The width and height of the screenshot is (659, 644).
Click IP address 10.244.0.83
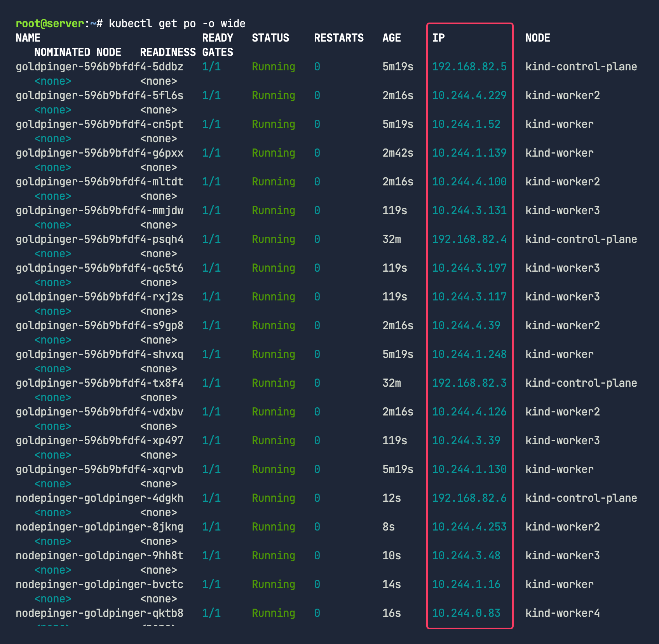466,613
